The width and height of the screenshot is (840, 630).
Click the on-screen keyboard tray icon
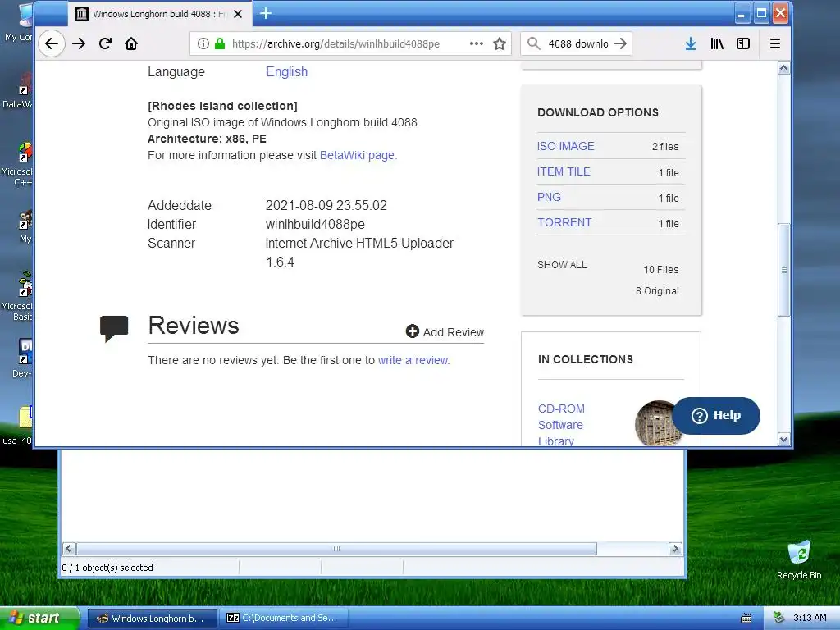[746, 619]
